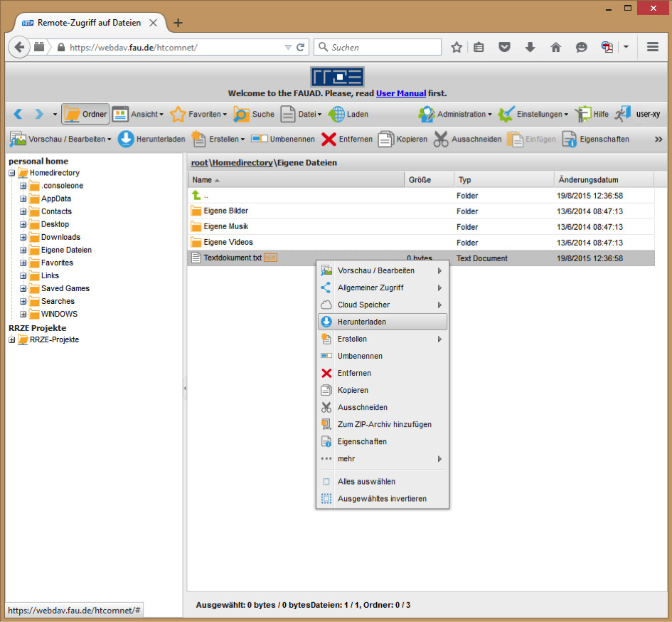Select Herunterladen in the context menu
672x622 pixels.
point(361,322)
